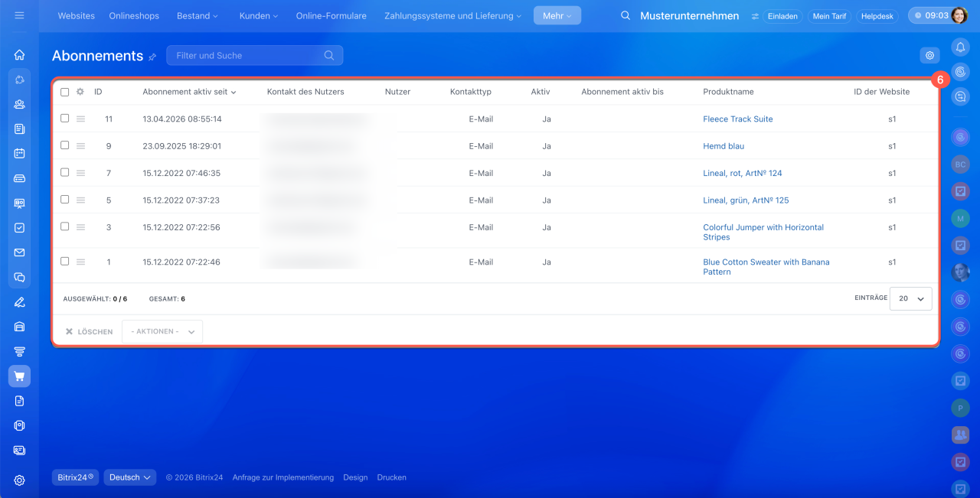Click the page settings gear icon
980x498 pixels.
coord(929,55)
